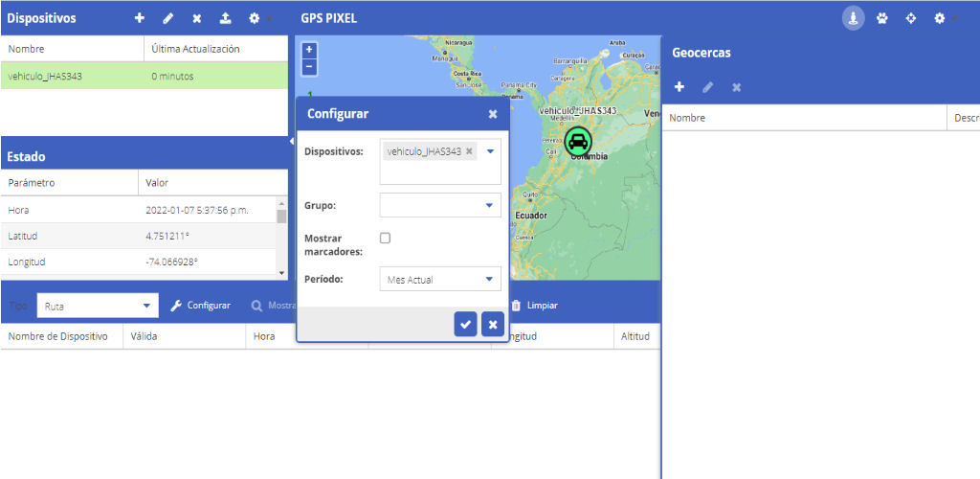This screenshot has height=479, width=980.
Task: Open main settings gear in top right
Action: (940, 19)
